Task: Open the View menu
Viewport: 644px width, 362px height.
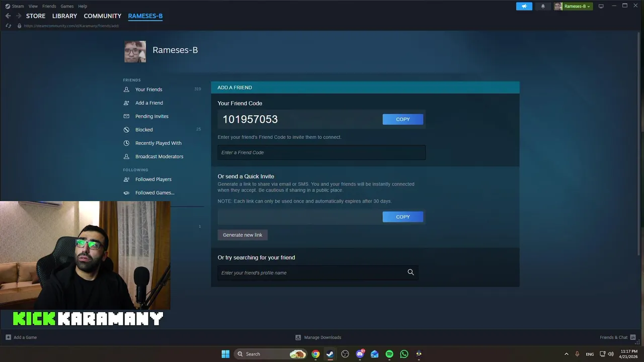Action: pyautogui.click(x=33, y=6)
